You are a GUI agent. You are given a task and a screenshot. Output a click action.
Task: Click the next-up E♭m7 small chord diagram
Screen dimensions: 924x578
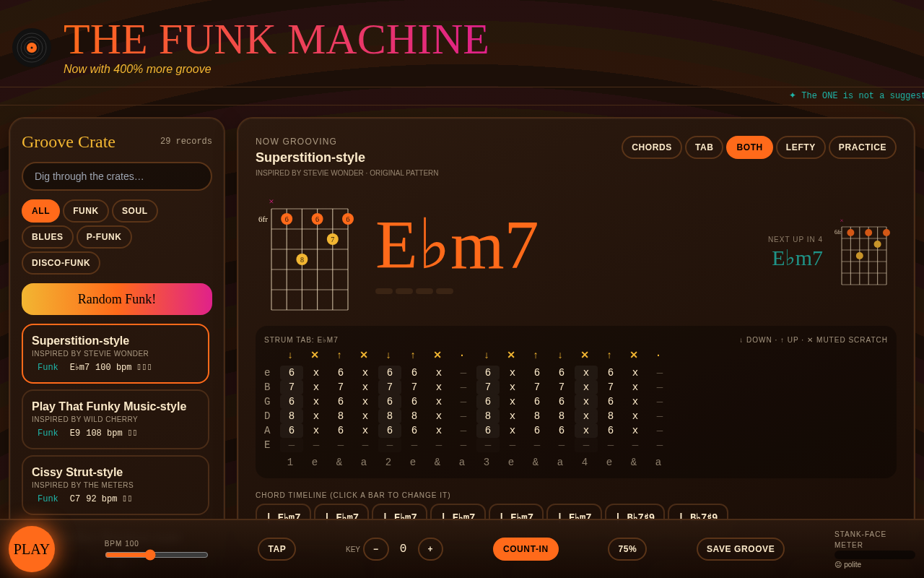tap(863, 252)
